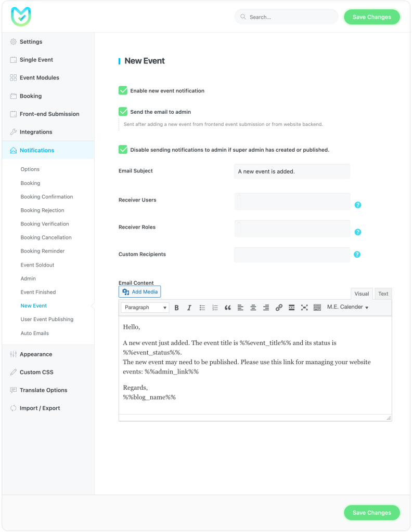Screen dimensions: 413x532
Task: Uncheck Enable new event notification
Action: point(123,90)
